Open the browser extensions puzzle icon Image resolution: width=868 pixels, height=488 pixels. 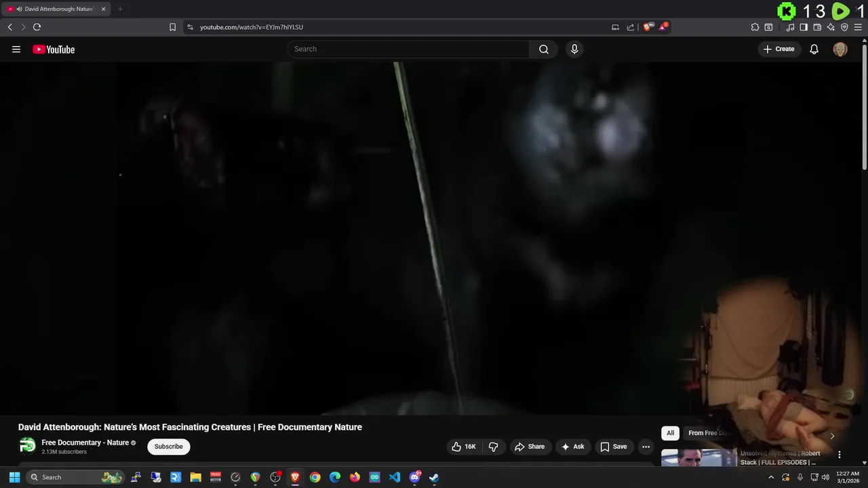click(755, 27)
